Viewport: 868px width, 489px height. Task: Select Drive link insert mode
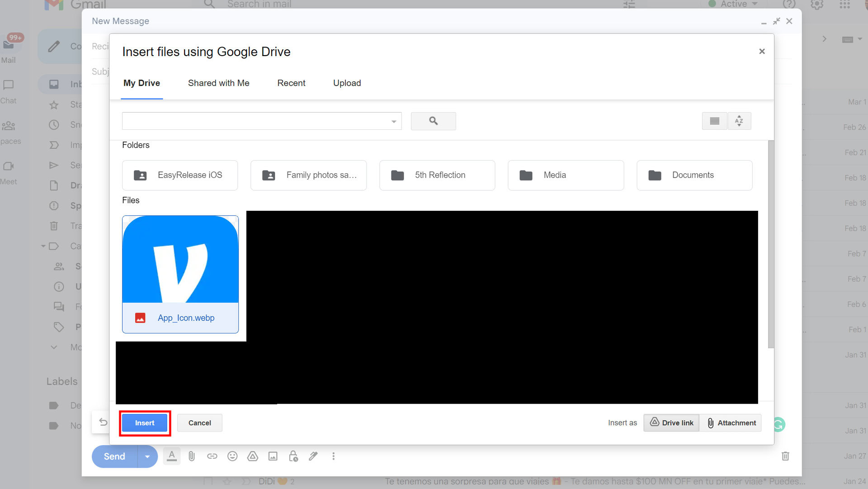(671, 423)
